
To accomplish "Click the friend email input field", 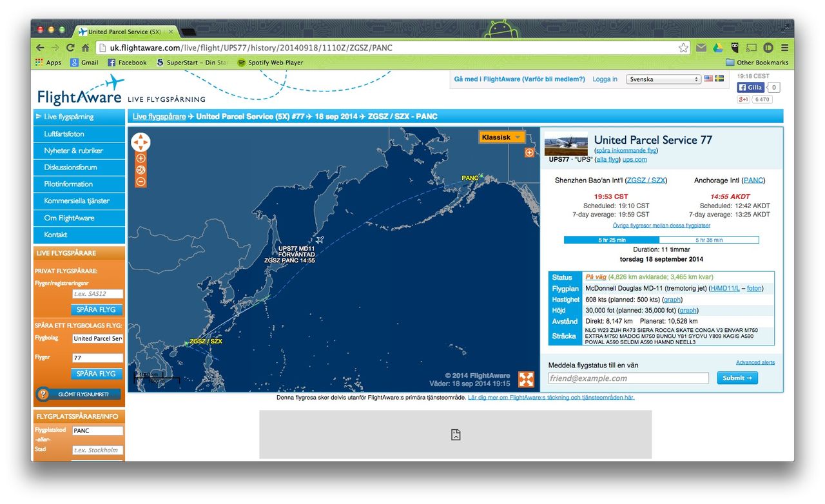I will pyautogui.click(x=628, y=378).
